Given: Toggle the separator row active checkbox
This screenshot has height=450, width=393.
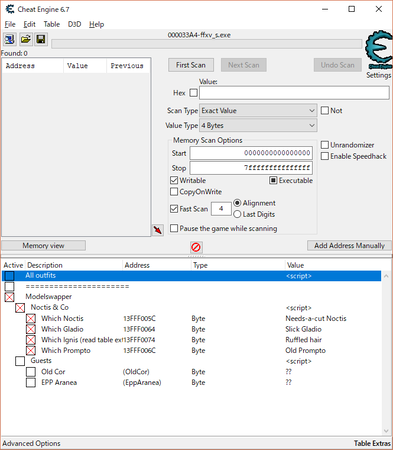Looking at the screenshot, I should pos(9,286).
